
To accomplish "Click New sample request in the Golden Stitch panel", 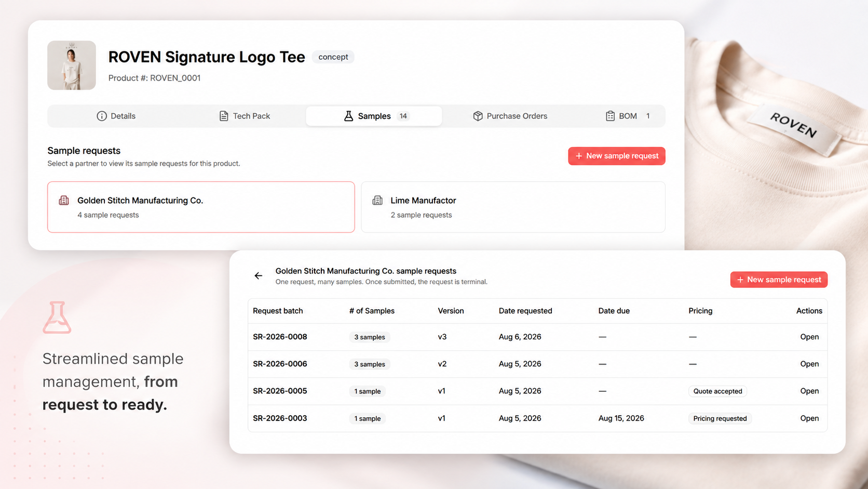I will (779, 280).
